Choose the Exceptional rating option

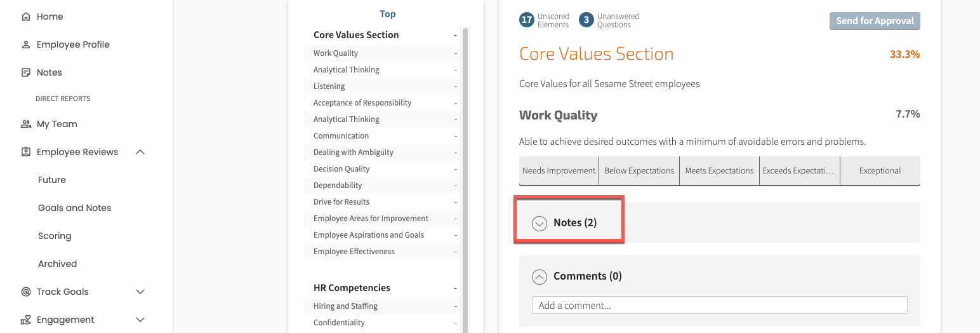[880, 171]
